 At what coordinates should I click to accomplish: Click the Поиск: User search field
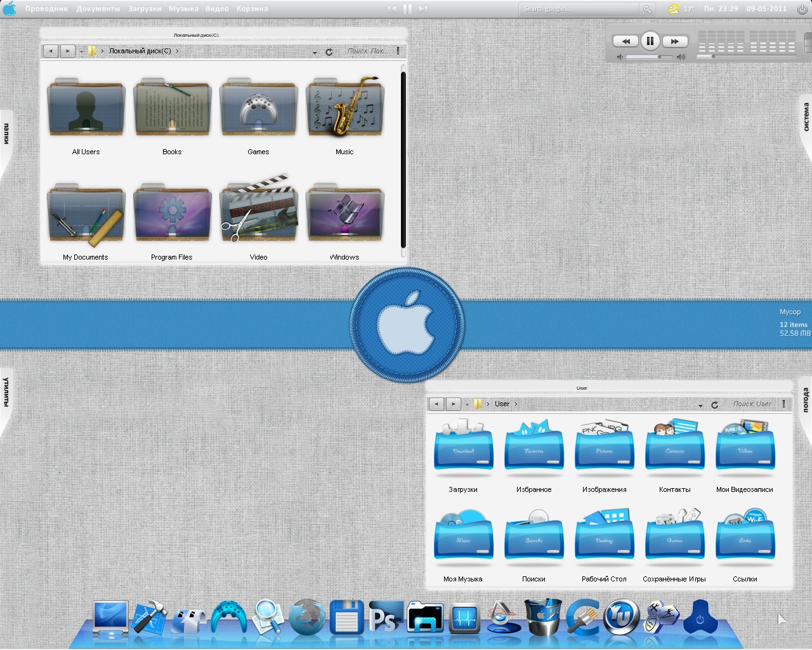pyautogui.click(x=754, y=404)
